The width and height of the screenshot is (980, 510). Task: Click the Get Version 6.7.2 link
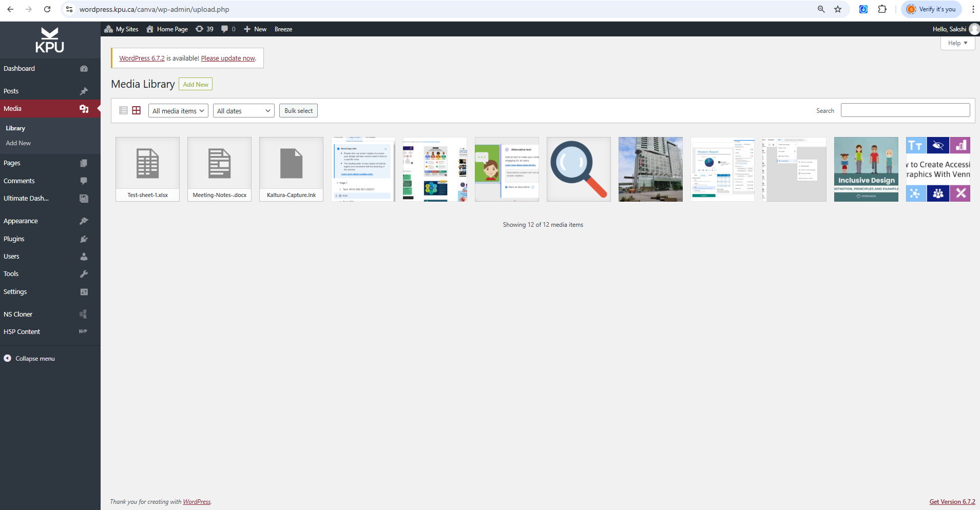pyautogui.click(x=952, y=502)
